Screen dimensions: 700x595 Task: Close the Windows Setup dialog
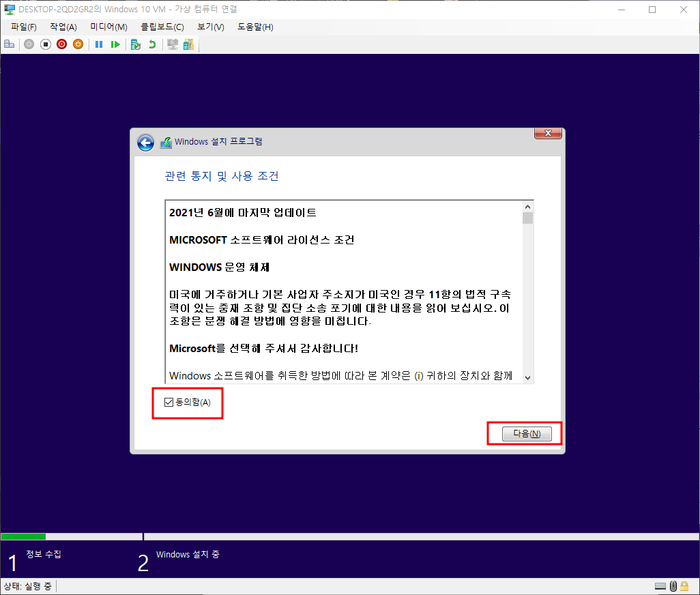point(549,133)
